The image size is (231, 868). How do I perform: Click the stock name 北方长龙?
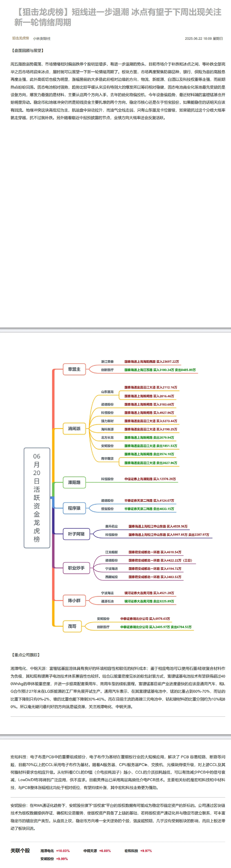pos(107,438)
